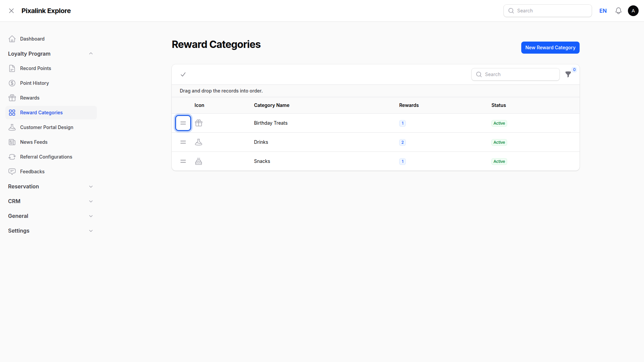The width and height of the screenshot is (644, 362).
Task: Close the sidebar using the X icon
Action: [x=11, y=11]
